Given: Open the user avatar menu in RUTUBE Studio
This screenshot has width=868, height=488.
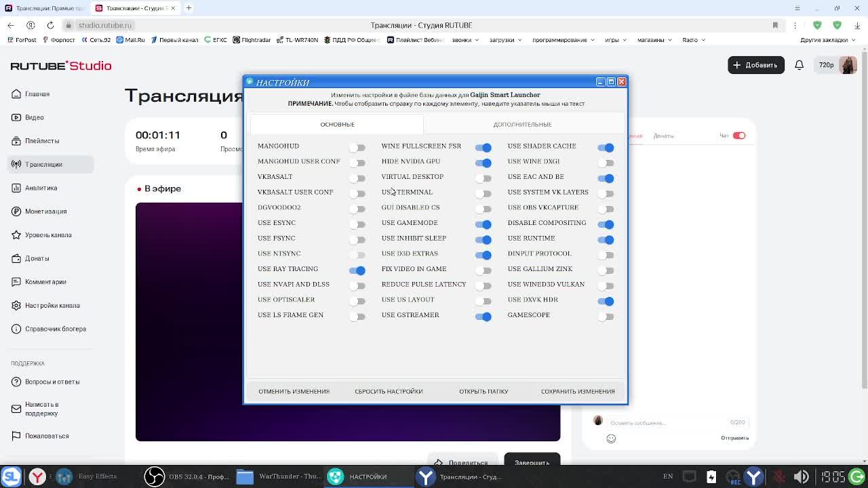Looking at the screenshot, I should coord(848,65).
